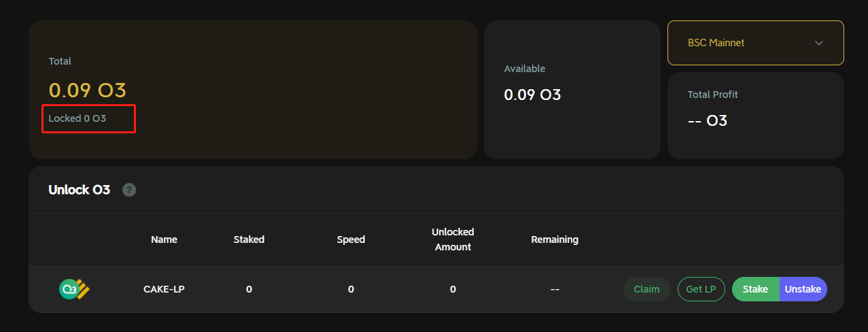Click the Staked column header
Viewport: 868px width, 332px height.
click(x=249, y=239)
